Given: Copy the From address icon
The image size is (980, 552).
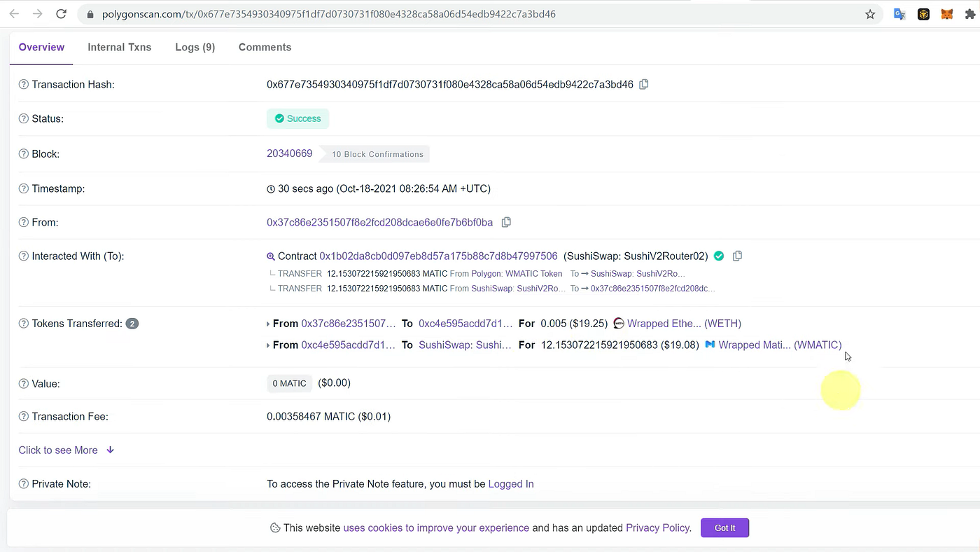Looking at the screenshot, I should [506, 222].
